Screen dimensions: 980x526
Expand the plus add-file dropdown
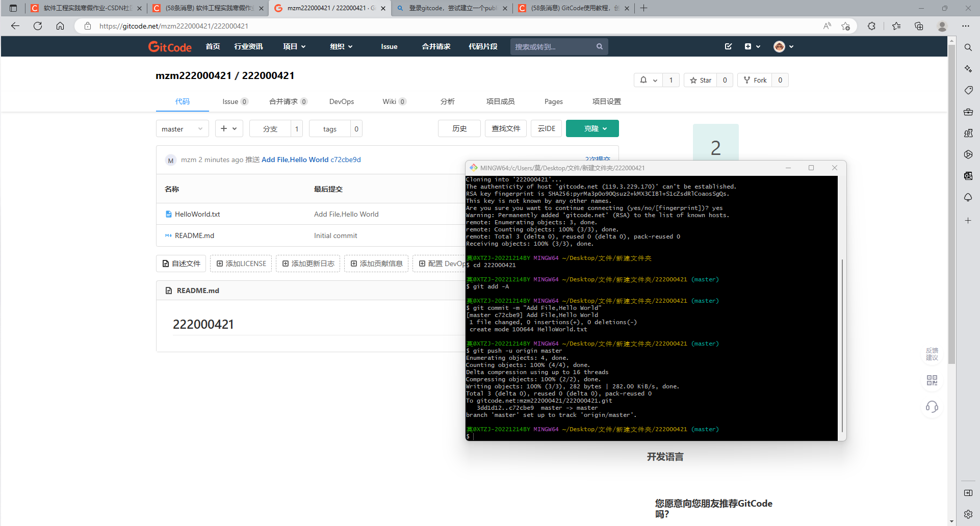click(229, 129)
